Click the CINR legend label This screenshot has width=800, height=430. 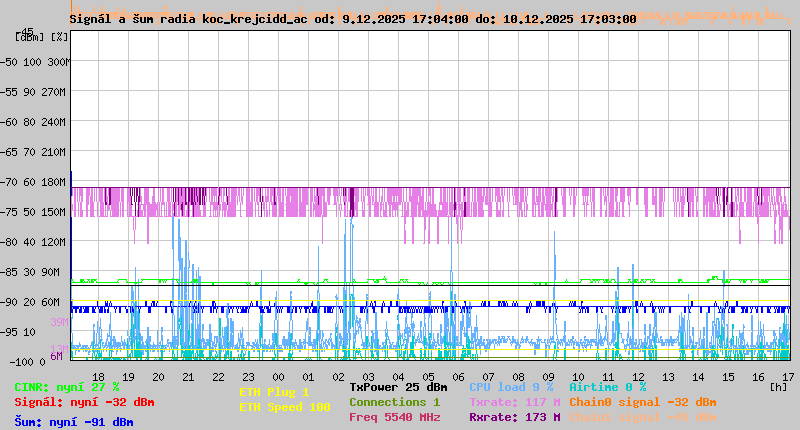click(x=66, y=387)
